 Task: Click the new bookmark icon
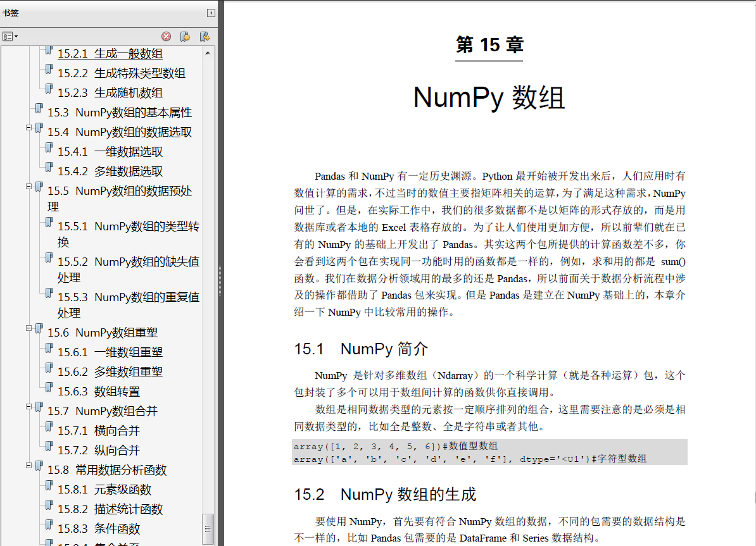[185, 37]
